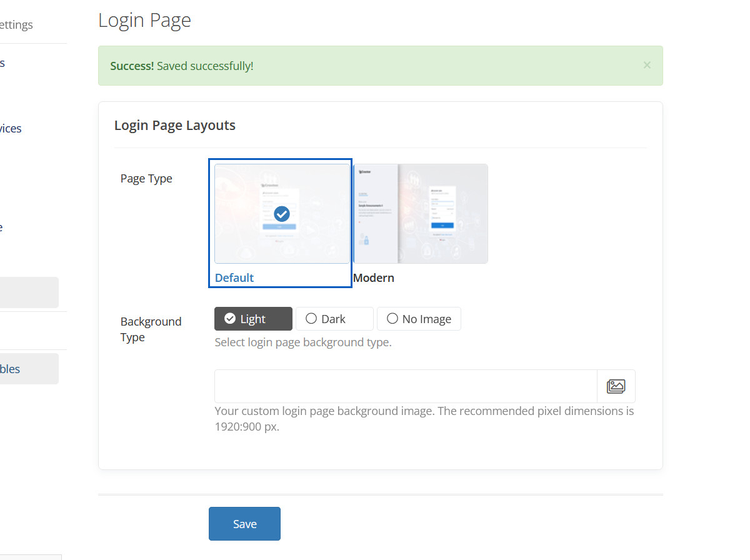This screenshot has height=560, width=750.
Task: Click the Modern layout label
Action: (374, 278)
